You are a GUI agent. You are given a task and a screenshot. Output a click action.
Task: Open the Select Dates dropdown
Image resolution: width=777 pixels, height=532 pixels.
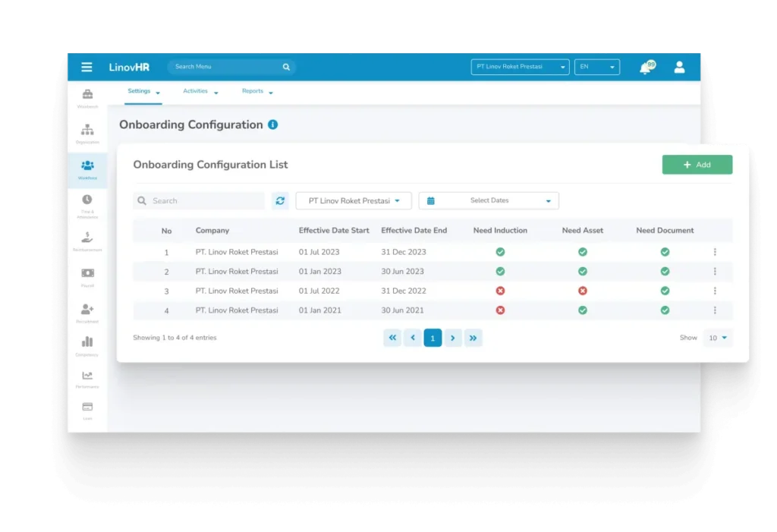pos(489,201)
